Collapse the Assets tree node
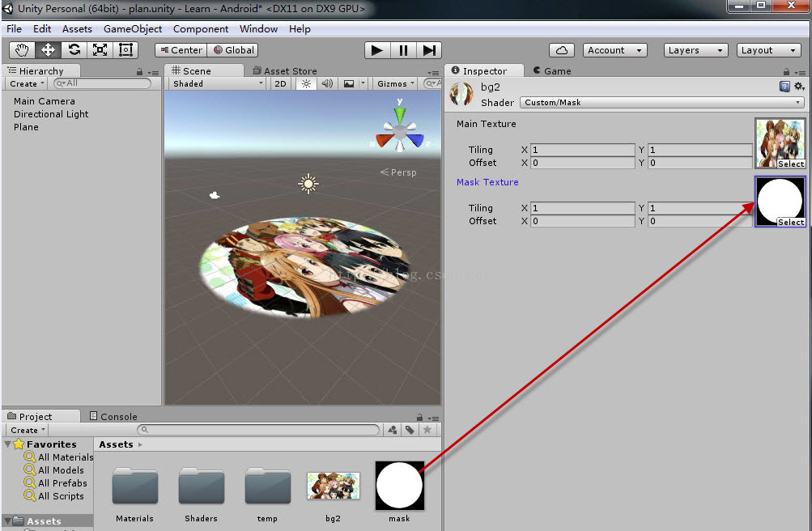Image resolution: width=812 pixels, height=531 pixels. 7,520
